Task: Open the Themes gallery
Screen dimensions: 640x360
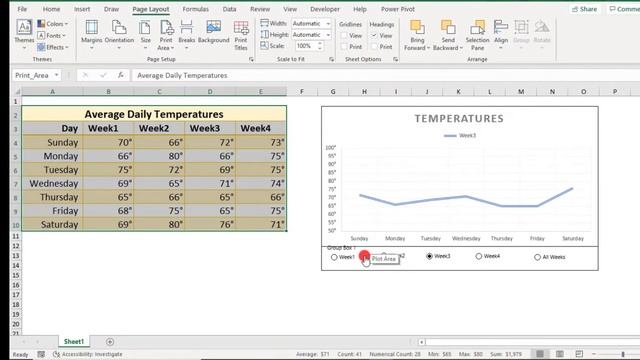Action: (24, 34)
